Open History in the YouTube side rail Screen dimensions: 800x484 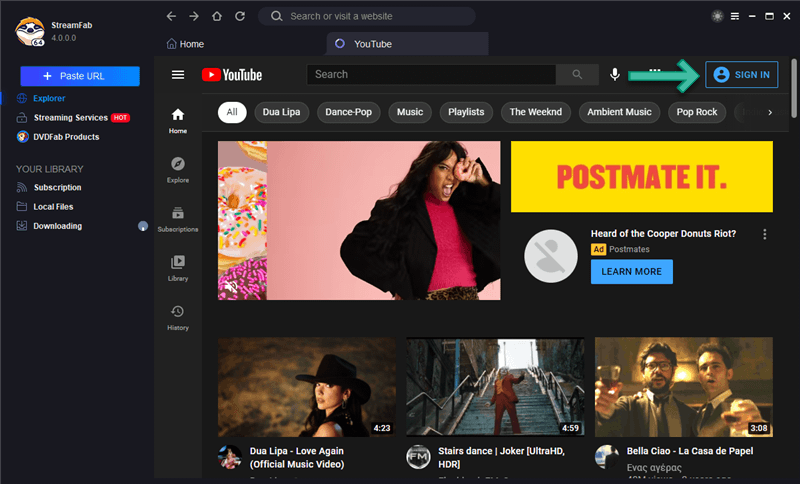pos(178,318)
